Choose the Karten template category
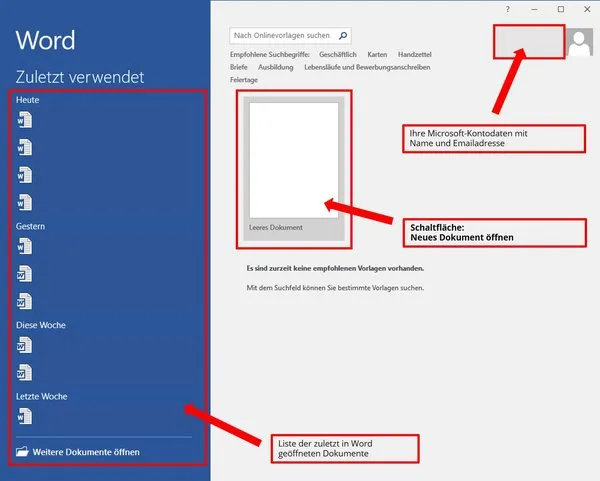This screenshot has width=600, height=481. [x=377, y=54]
